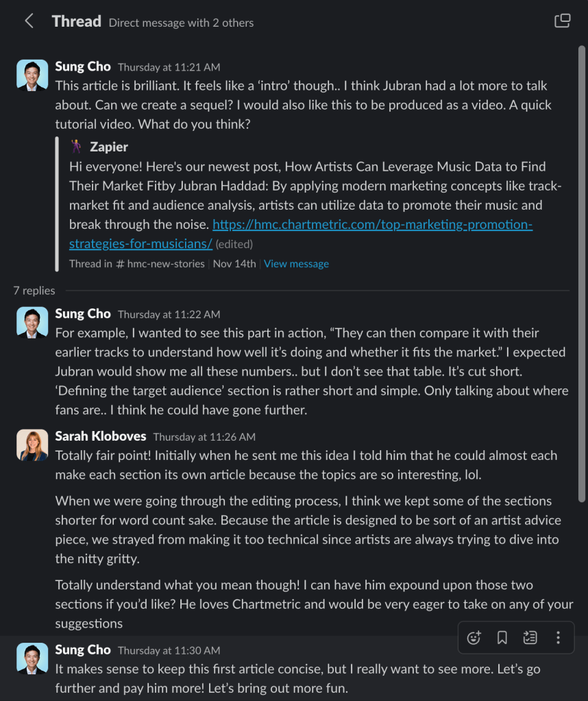Click the Zapier sender name

[109, 147]
